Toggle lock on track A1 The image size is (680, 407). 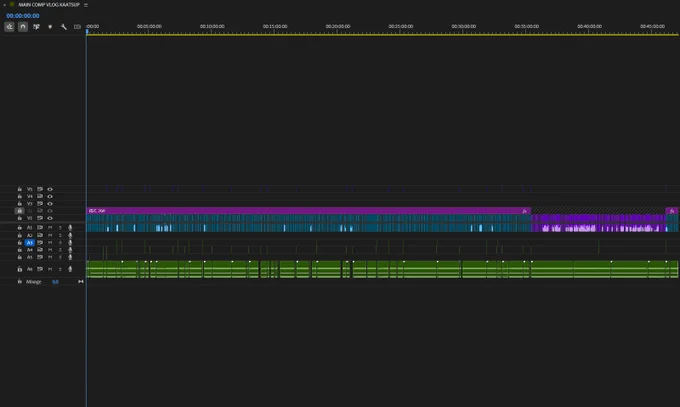[x=20, y=227]
